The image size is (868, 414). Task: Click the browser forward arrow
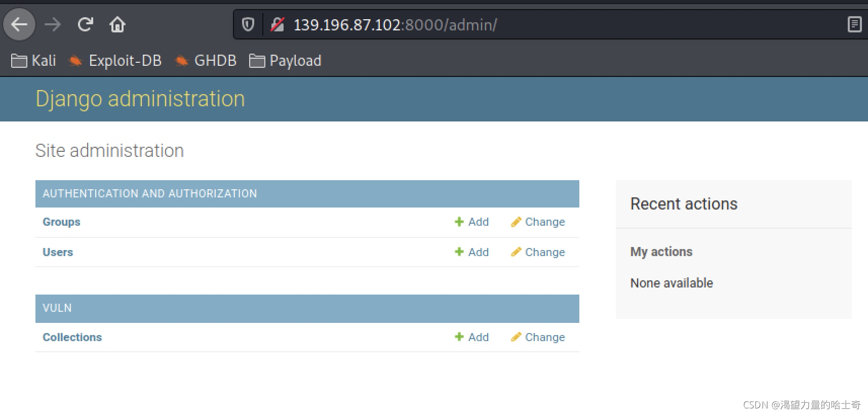[53, 24]
